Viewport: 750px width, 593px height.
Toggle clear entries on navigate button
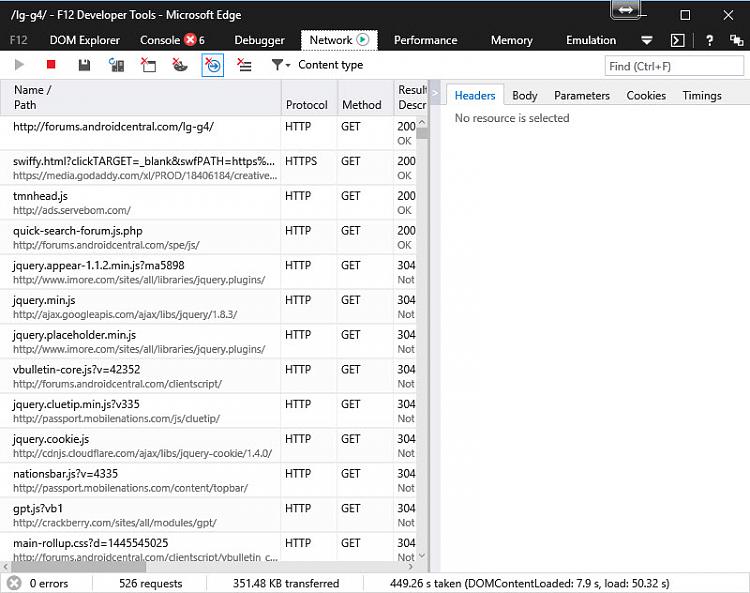tap(212, 65)
